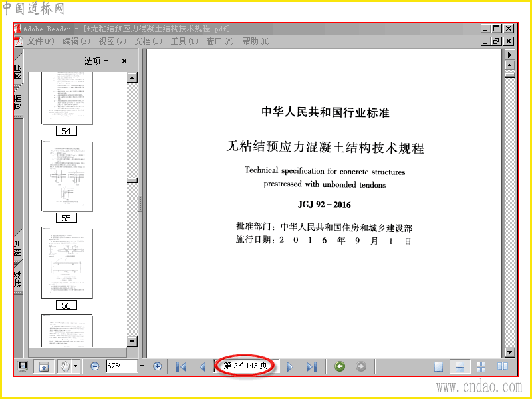The image size is (532, 399).
Task: Toggle continuous page layout view
Action: (x=460, y=367)
